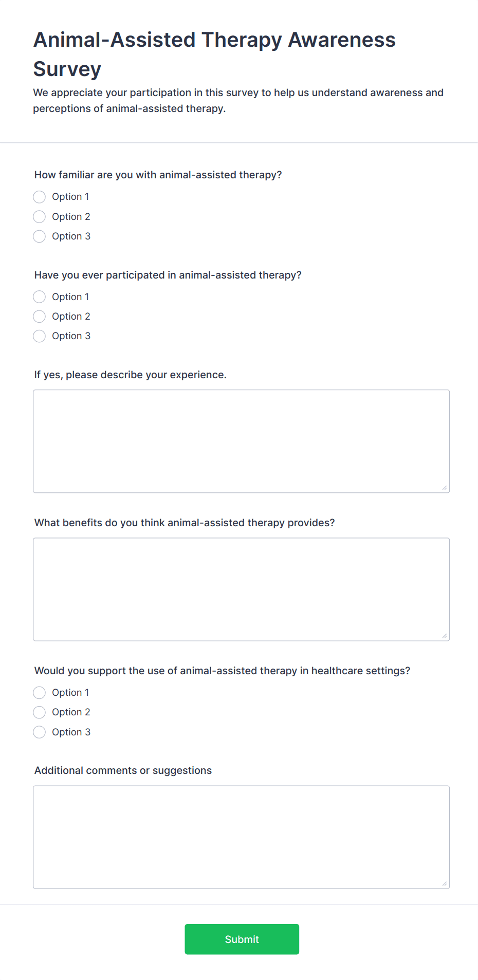
Task: Click the survey participation description text
Action: (x=238, y=100)
